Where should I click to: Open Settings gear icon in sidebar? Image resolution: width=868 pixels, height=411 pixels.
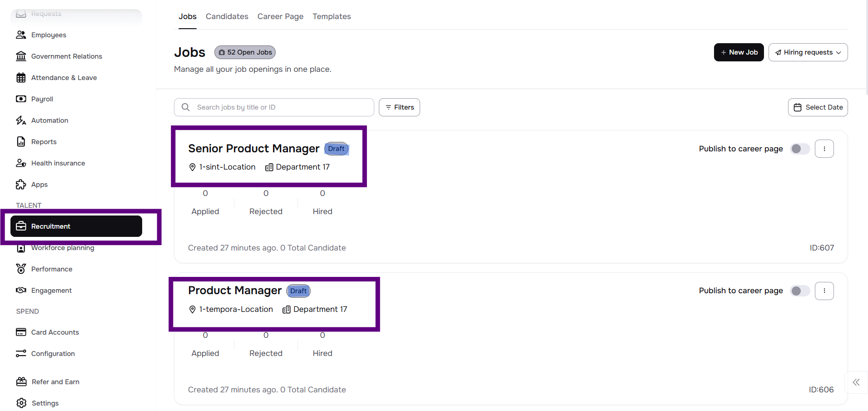(x=21, y=403)
